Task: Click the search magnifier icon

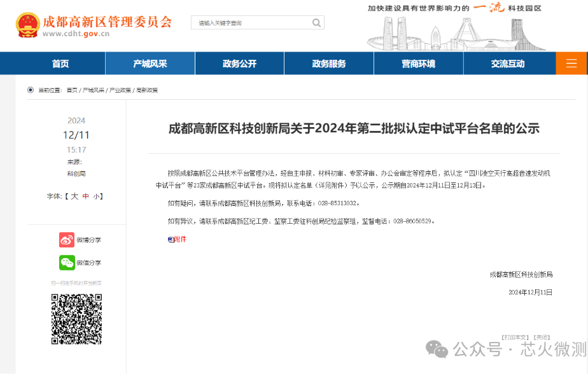Action: [x=316, y=23]
